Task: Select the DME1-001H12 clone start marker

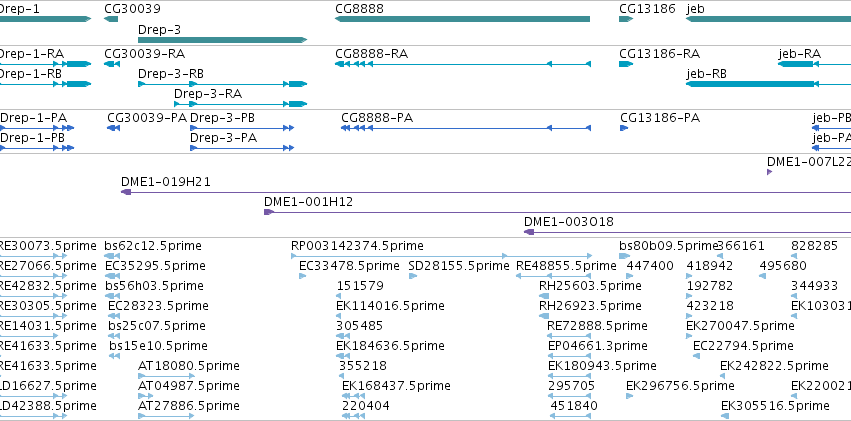Action: coord(268,212)
